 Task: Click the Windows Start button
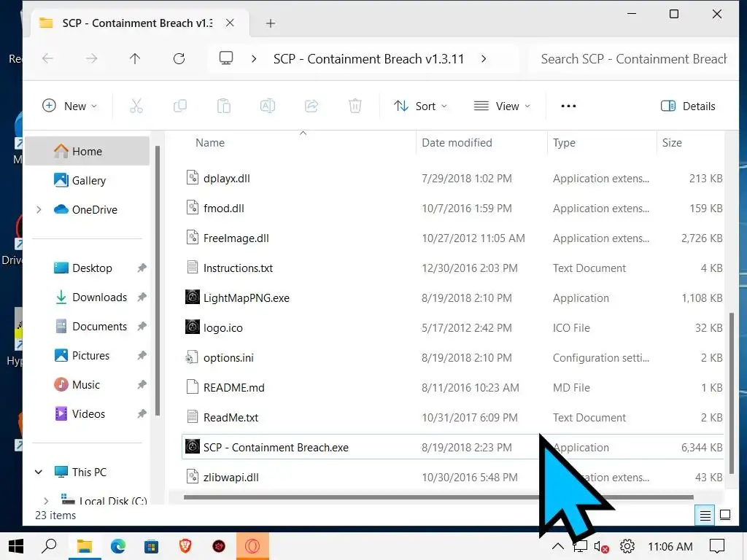(x=16, y=546)
